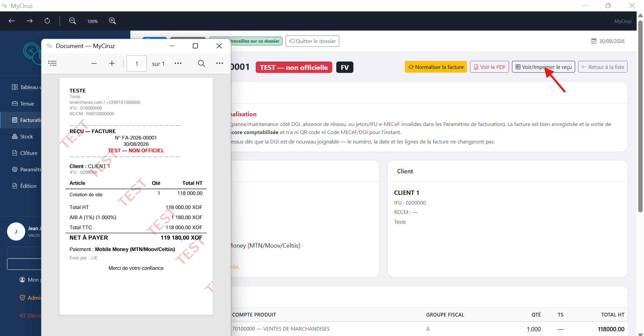Click the page number field showing 1
The height and width of the screenshot is (336, 644).
pyautogui.click(x=137, y=64)
